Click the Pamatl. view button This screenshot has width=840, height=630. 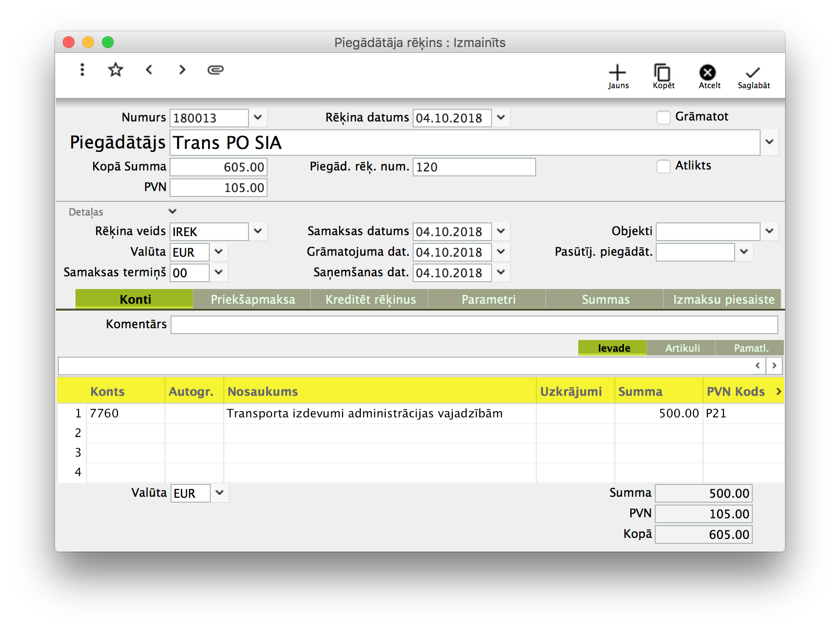[x=750, y=348]
